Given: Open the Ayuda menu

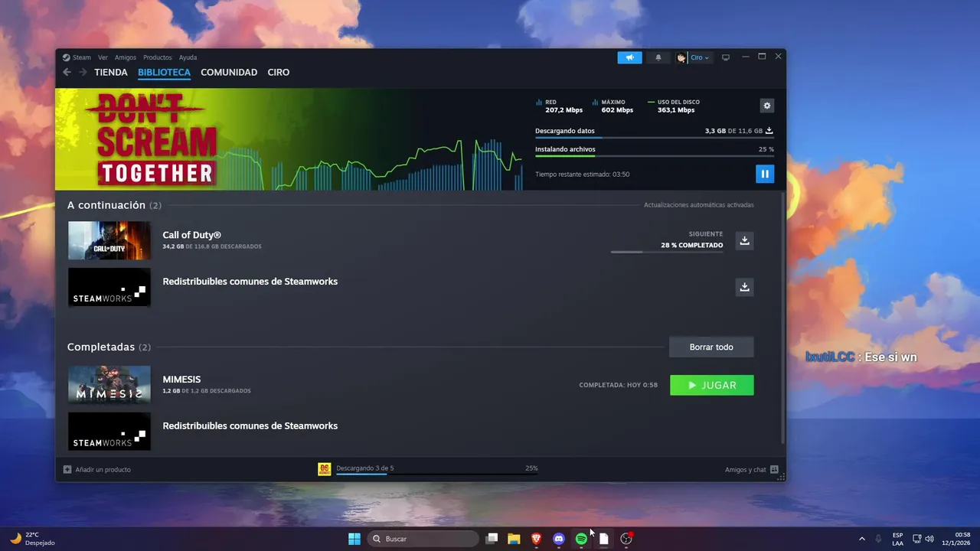Looking at the screenshot, I should point(188,57).
